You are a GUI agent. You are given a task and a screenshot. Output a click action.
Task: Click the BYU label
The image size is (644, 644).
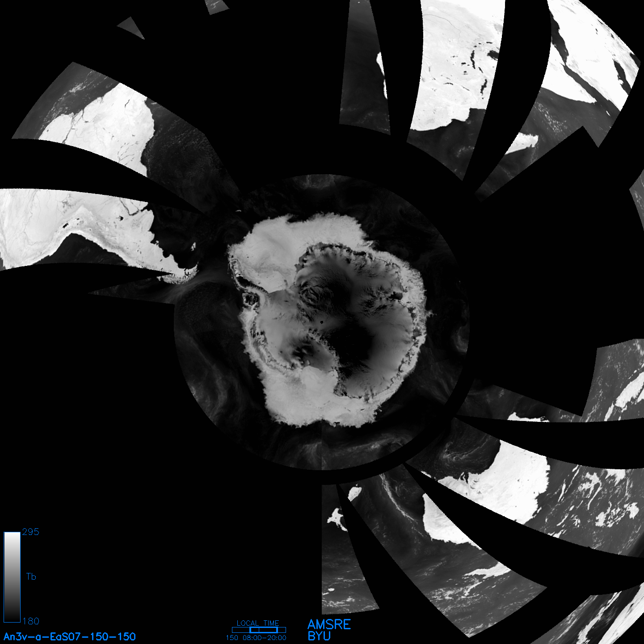click(x=319, y=636)
